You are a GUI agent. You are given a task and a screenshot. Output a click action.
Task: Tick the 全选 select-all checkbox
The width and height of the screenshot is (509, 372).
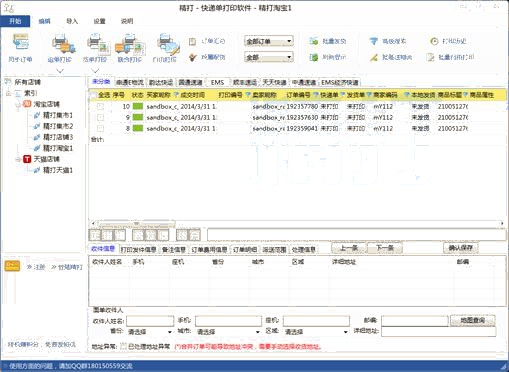[x=94, y=95]
